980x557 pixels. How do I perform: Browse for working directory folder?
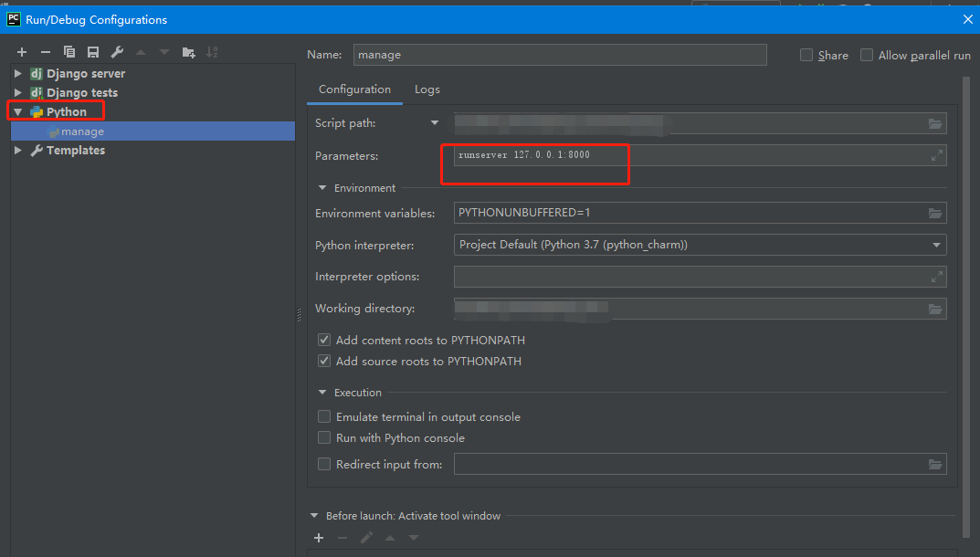pyautogui.click(x=935, y=309)
